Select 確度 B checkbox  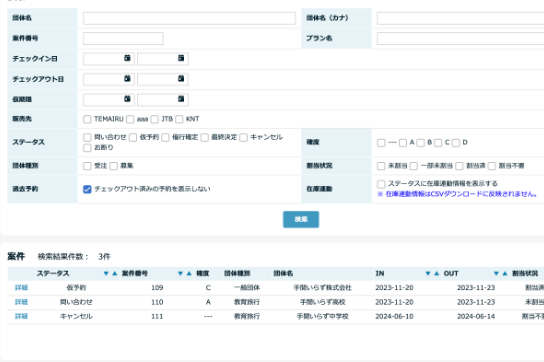pos(420,143)
